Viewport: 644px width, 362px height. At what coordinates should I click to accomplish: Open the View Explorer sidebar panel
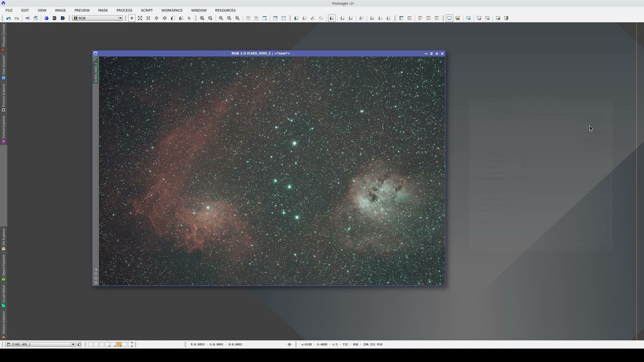pos(4,67)
